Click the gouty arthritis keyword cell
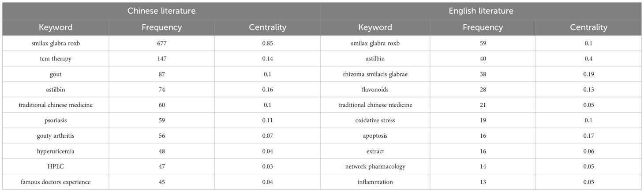The width and height of the screenshot is (644, 192). point(56,136)
